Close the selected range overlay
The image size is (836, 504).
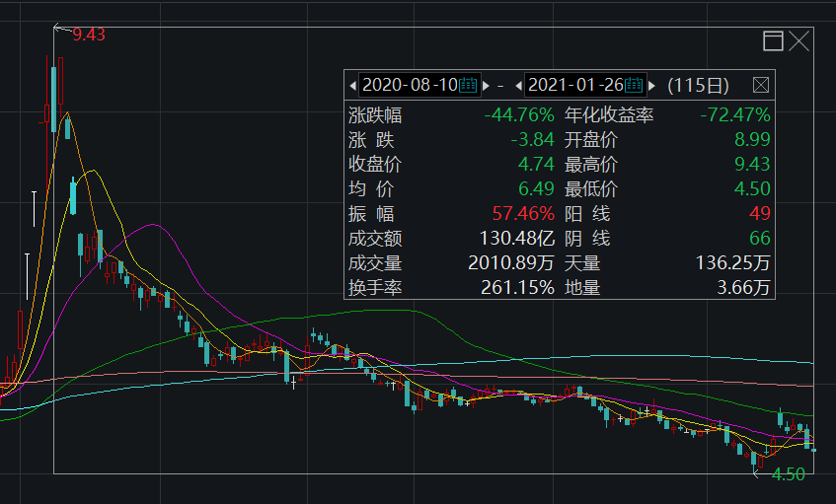click(x=798, y=40)
